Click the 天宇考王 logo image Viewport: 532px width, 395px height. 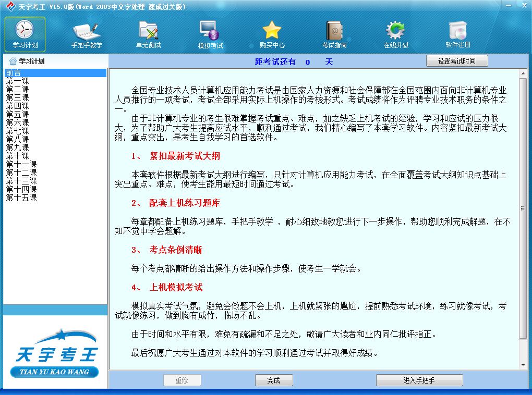(x=55, y=353)
